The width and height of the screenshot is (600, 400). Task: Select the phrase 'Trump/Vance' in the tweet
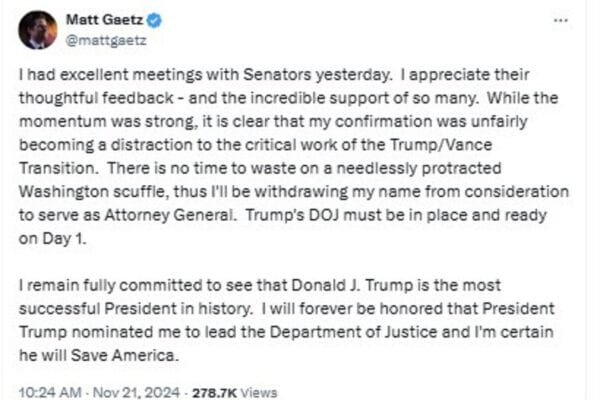441,145
